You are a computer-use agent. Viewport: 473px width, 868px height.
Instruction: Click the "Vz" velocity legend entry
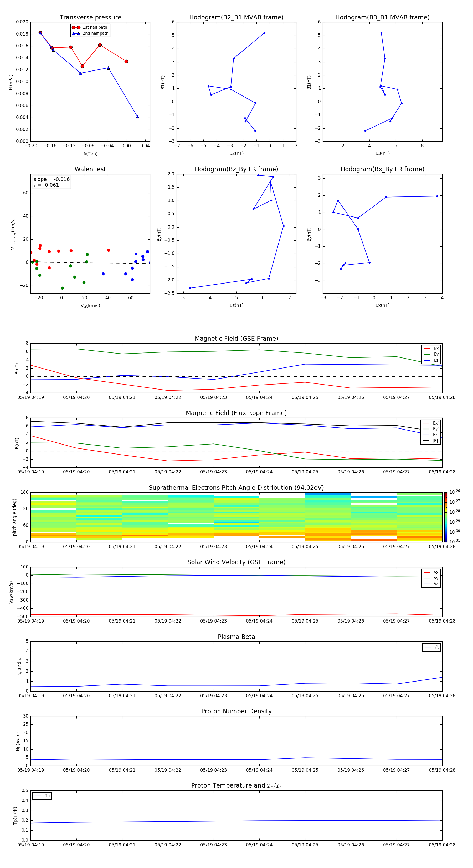click(431, 584)
